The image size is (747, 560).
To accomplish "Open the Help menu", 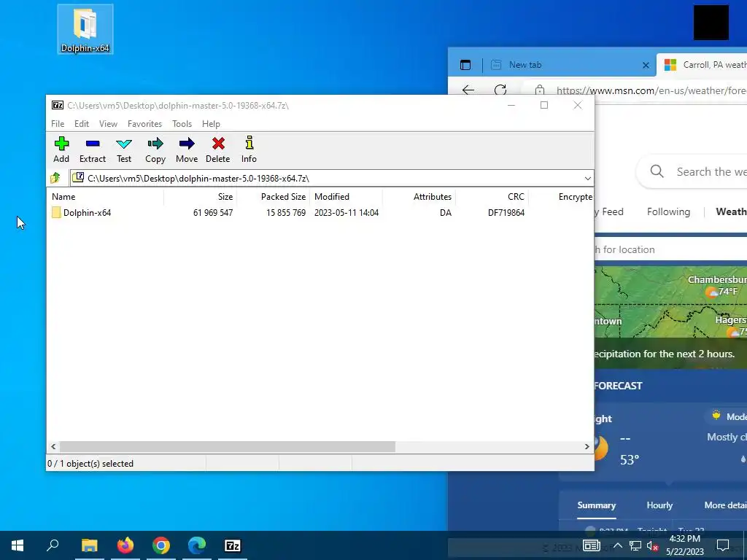I will pyautogui.click(x=211, y=124).
